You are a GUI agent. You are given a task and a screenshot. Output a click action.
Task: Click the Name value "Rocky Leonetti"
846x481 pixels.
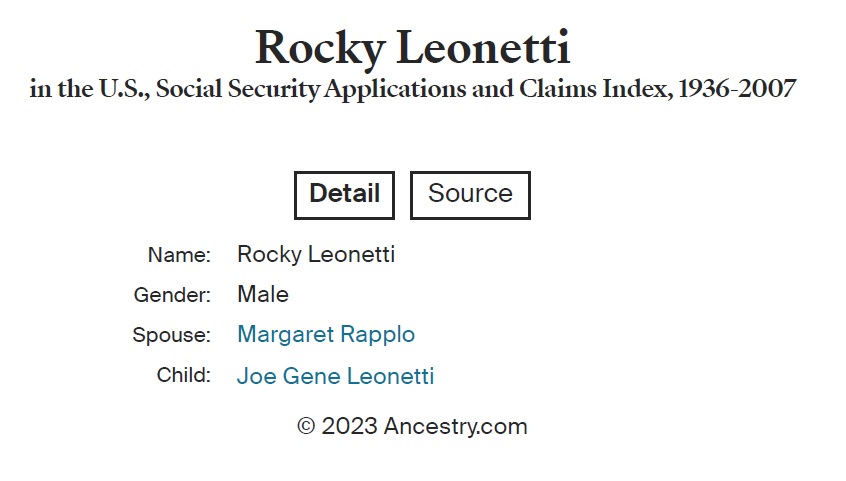[316, 254]
